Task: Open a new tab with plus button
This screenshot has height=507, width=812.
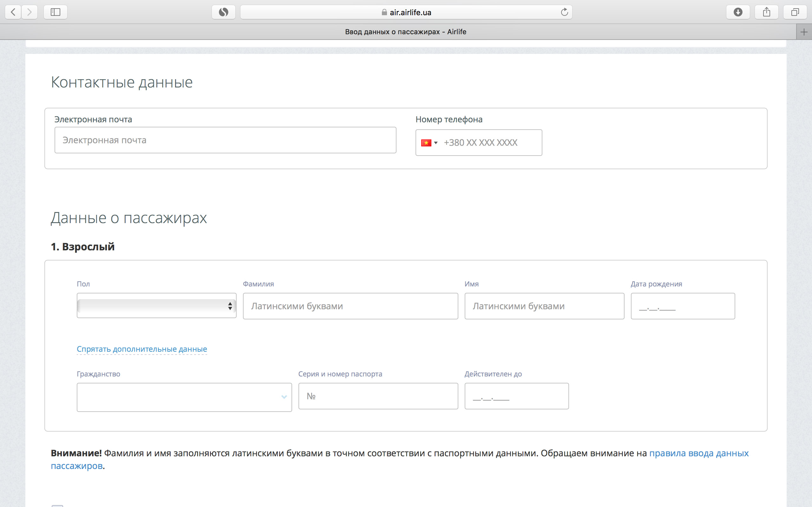Action: pos(804,32)
